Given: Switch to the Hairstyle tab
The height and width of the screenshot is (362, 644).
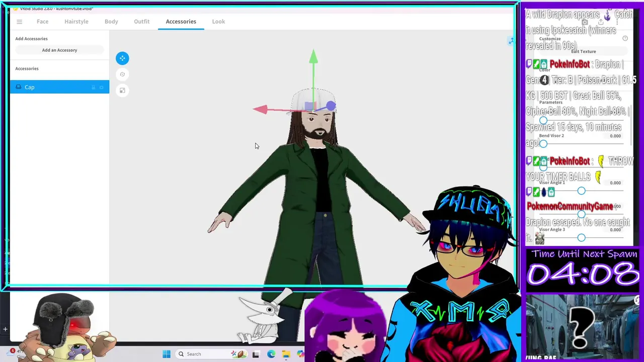Looking at the screenshot, I should [76, 22].
